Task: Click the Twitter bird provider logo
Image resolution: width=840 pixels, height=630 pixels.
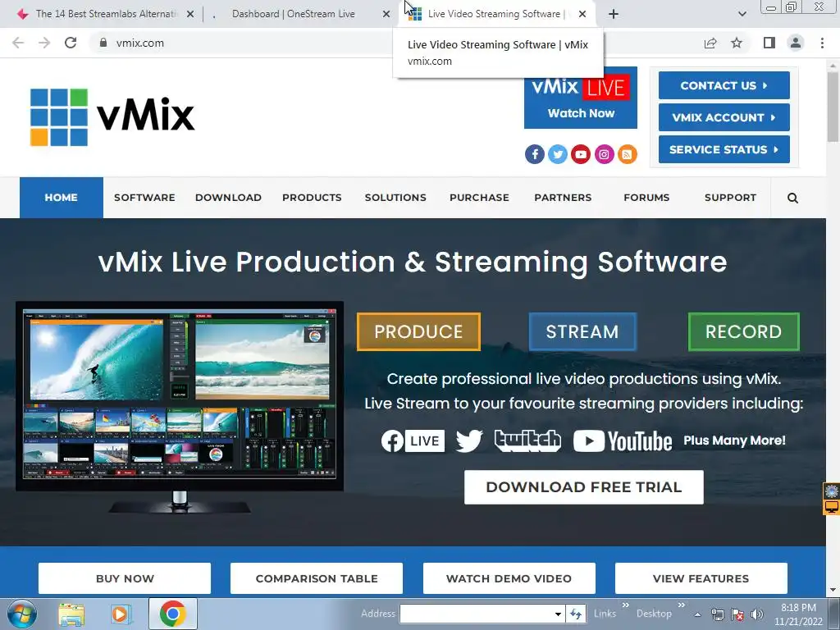Action: coord(469,441)
